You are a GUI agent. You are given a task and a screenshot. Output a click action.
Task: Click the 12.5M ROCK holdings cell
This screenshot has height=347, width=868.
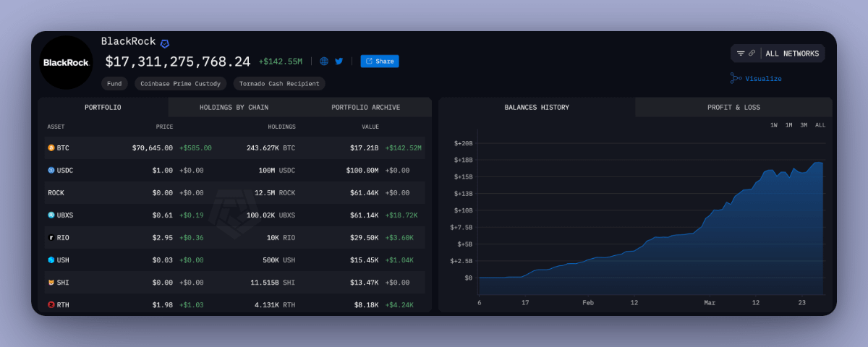pyautogui.click(x=275, y=192)
